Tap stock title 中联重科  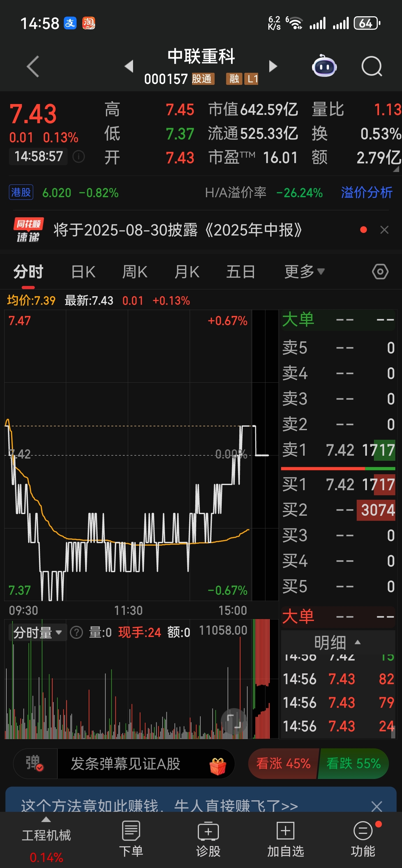click(x=201, y=56)
